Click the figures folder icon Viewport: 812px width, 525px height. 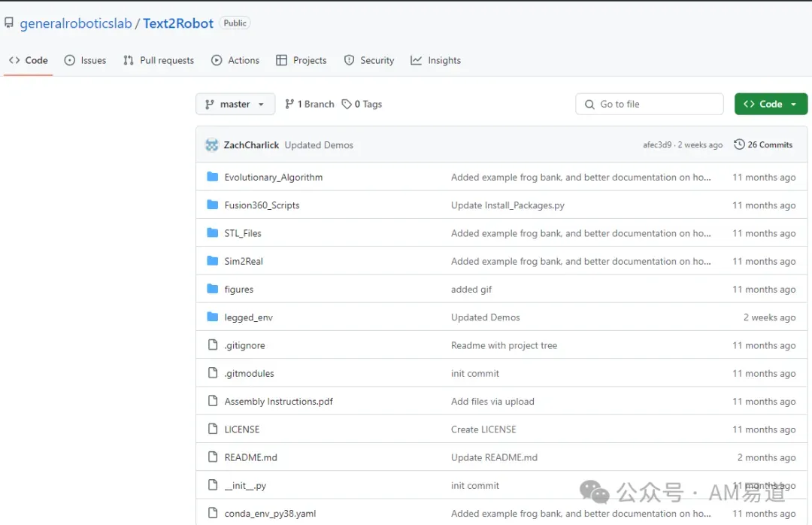point(212,289)
